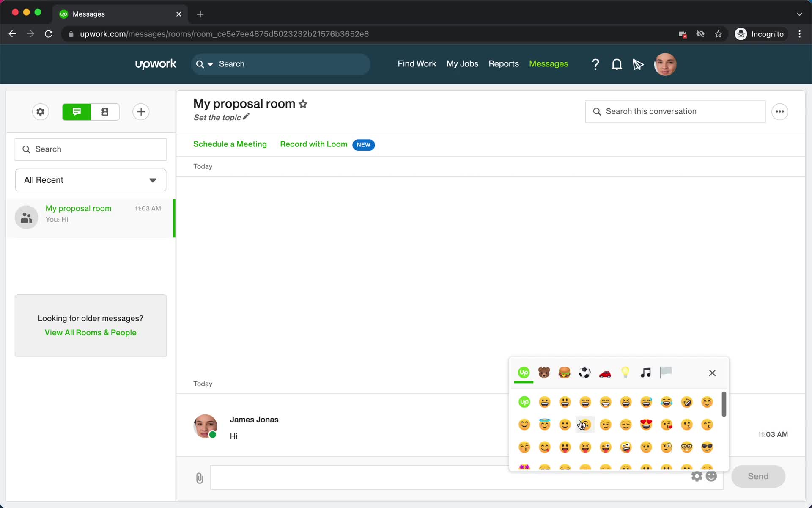Viewport: 812px width, 508px height.
Task: Insert the squinting tongue out emoji
Action: [585, 447]
